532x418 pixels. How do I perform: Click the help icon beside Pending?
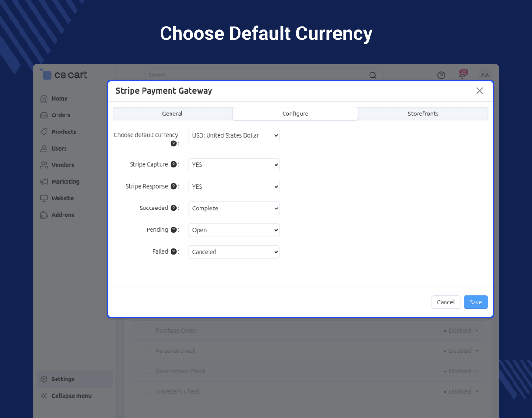(x=173, y=230)
